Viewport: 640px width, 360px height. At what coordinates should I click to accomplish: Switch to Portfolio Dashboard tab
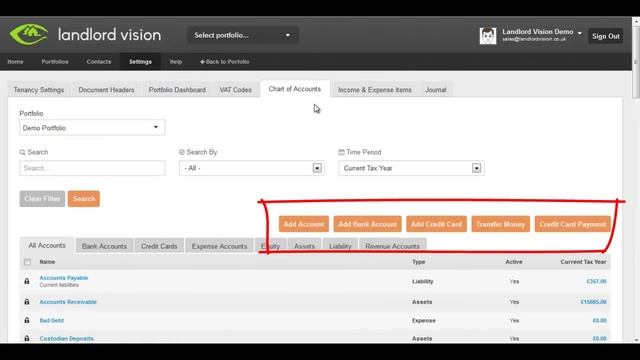tap(177, 90)
